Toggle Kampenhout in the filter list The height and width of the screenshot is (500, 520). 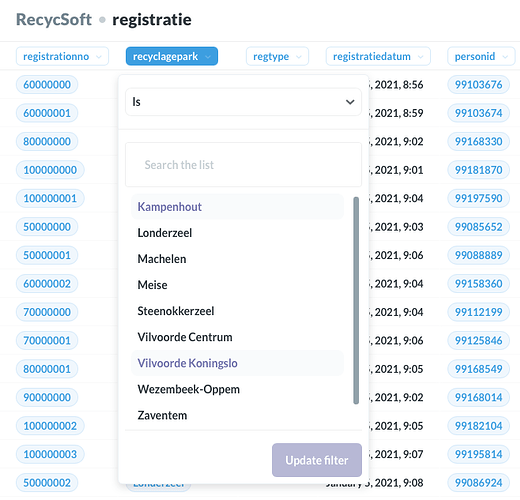coord(237,207)
